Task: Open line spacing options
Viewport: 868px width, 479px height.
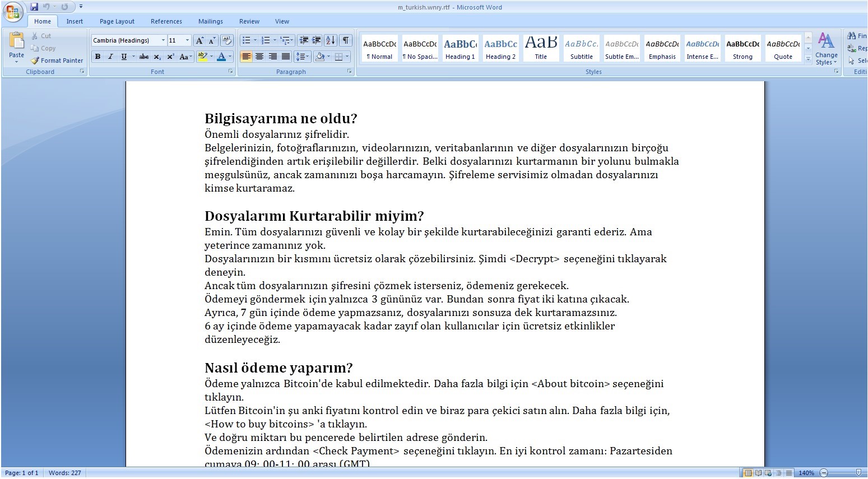Action: (303, 57)
